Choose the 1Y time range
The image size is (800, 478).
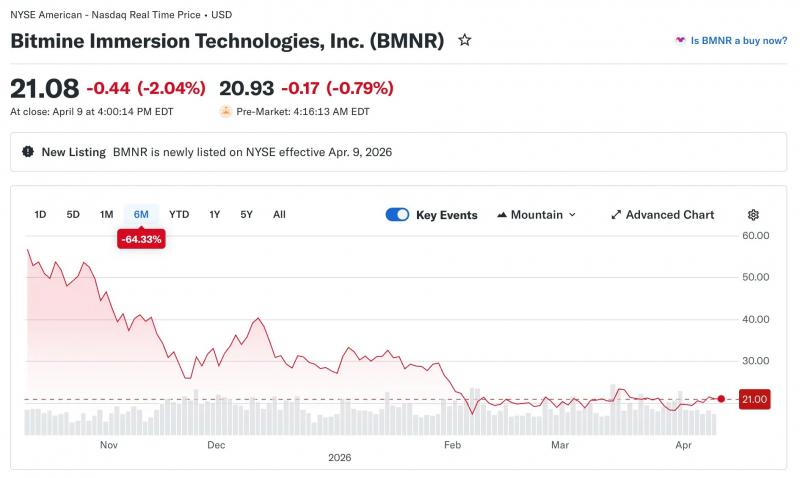[215, 215]
